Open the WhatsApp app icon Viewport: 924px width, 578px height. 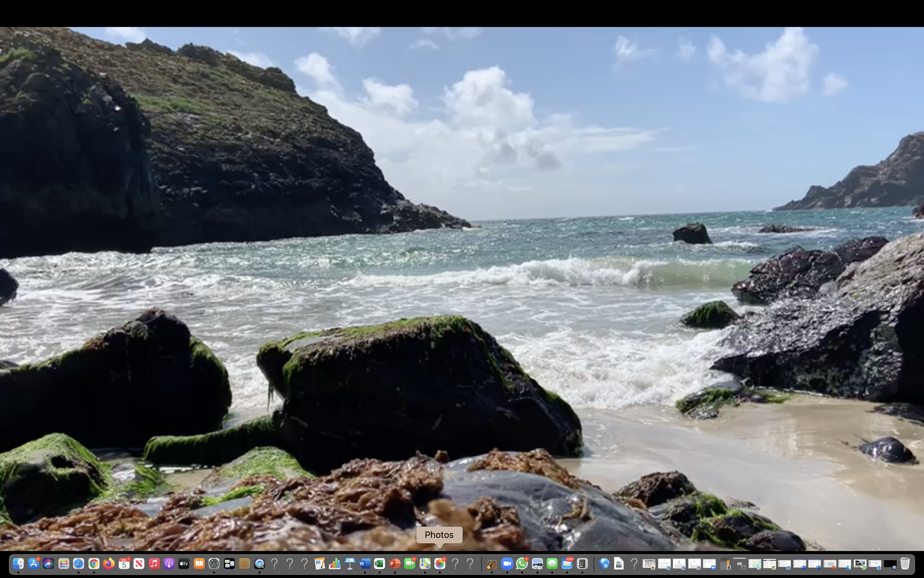(x=522, y=564)
